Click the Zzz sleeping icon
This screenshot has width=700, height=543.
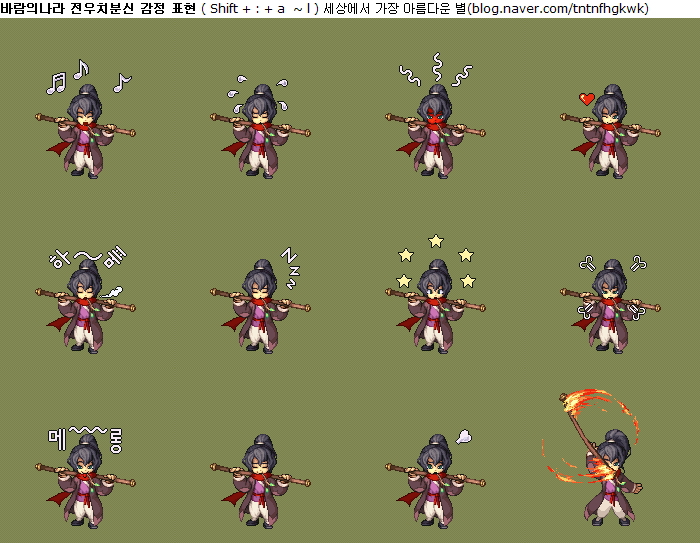coord(289,267)
